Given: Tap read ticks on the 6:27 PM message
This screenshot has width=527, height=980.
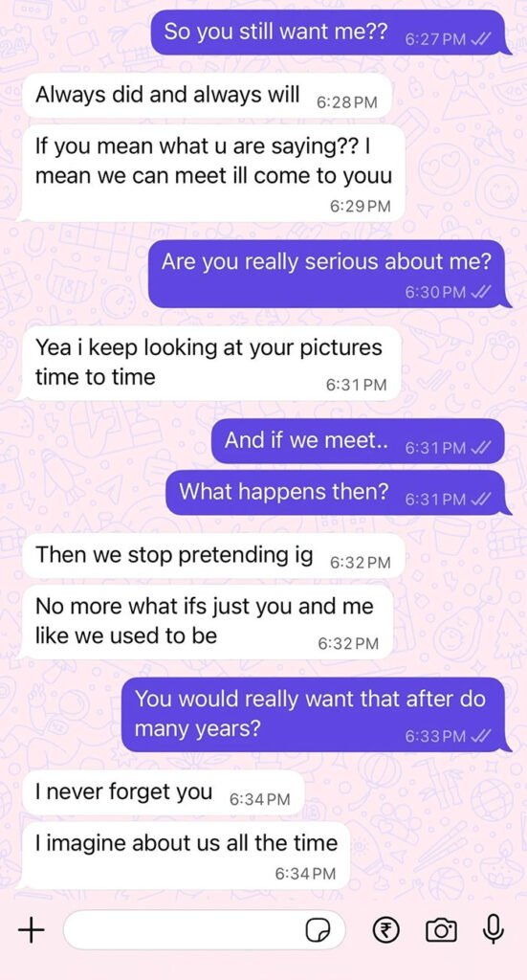Looking at the screenshot, I should coord(482,40).
